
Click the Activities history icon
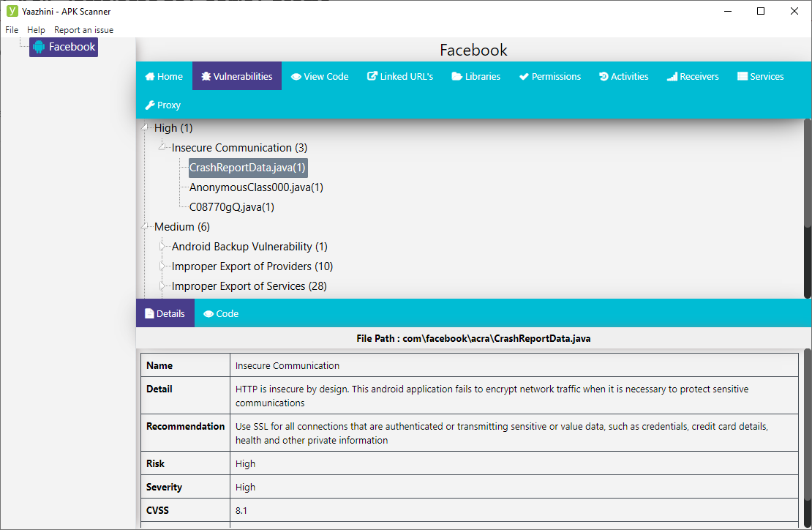[x=604, y=77]
